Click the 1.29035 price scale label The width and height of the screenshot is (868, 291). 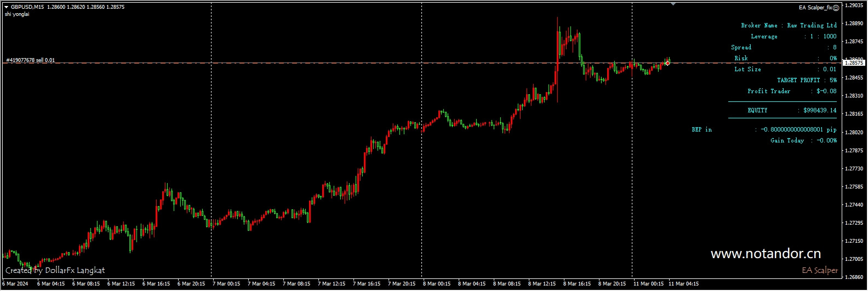(x=855, y=5)
